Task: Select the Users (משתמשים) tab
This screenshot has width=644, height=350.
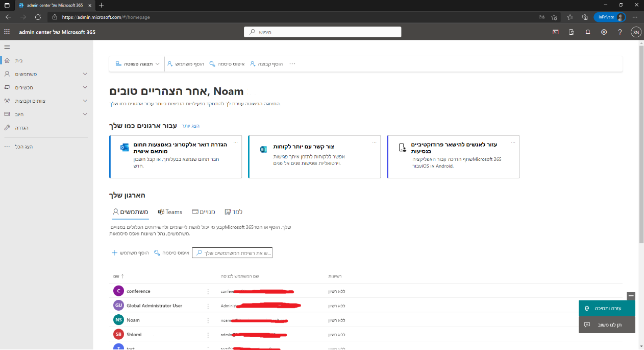Action: [130, 212]
